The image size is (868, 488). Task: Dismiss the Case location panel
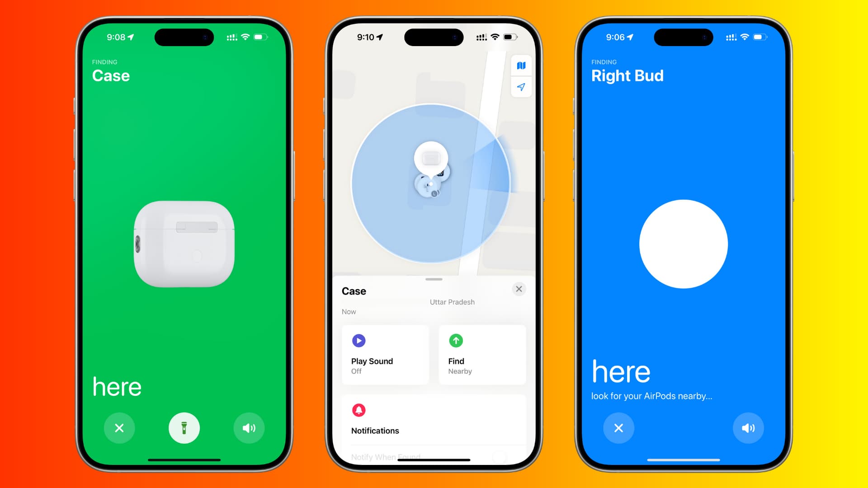(x=518, y=288)
